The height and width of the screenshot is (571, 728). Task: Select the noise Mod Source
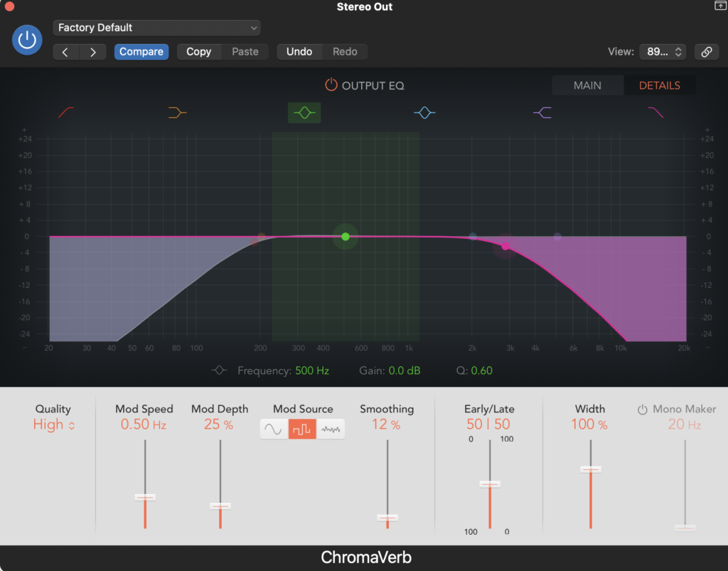[x=331, y=429]
